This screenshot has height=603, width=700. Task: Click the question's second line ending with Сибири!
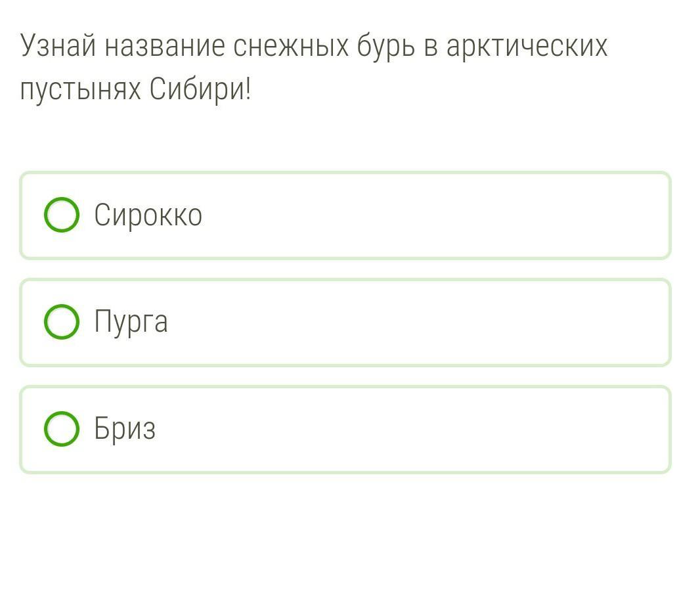135,90
